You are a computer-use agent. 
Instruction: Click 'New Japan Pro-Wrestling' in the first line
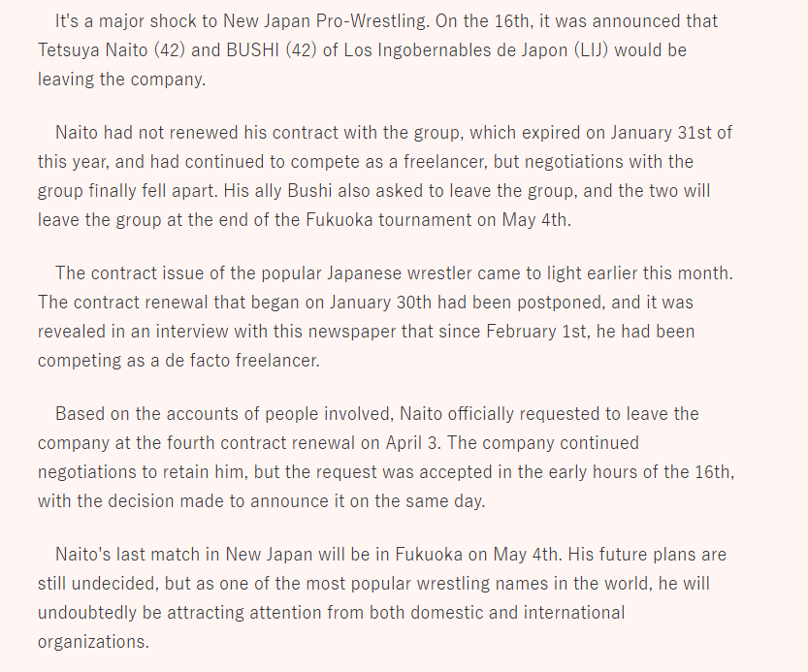325,21
